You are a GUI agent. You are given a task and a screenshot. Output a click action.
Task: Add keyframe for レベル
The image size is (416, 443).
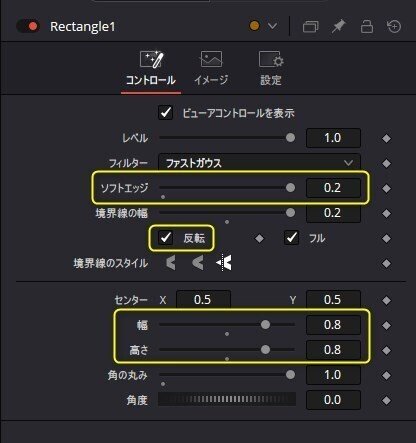tap(386, 138)
